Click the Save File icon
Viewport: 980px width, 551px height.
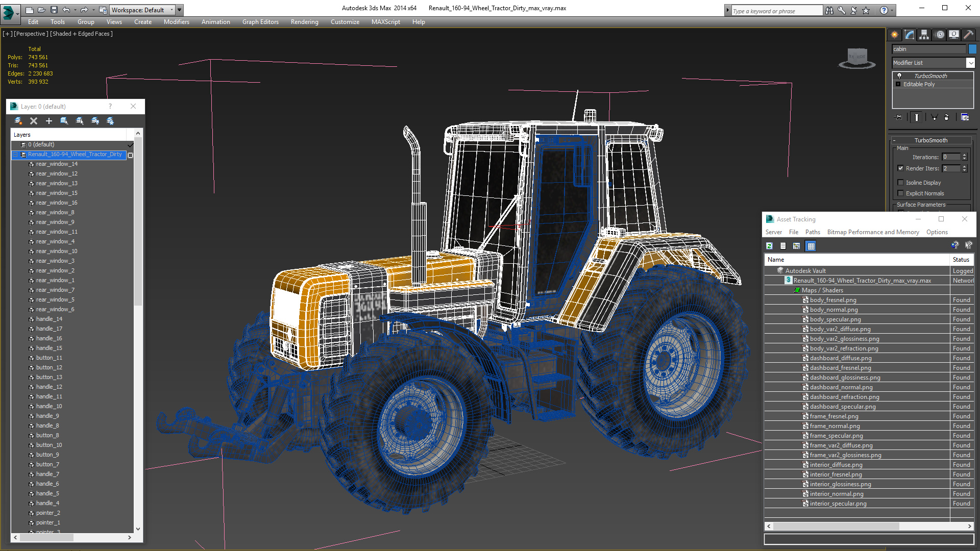pos(54,10)
